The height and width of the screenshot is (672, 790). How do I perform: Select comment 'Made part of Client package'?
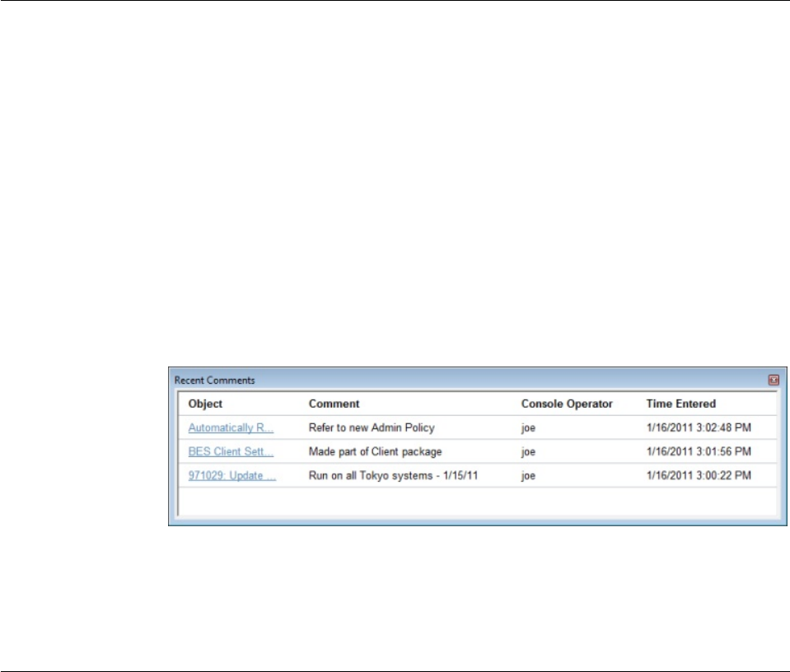tap(375, 451)
